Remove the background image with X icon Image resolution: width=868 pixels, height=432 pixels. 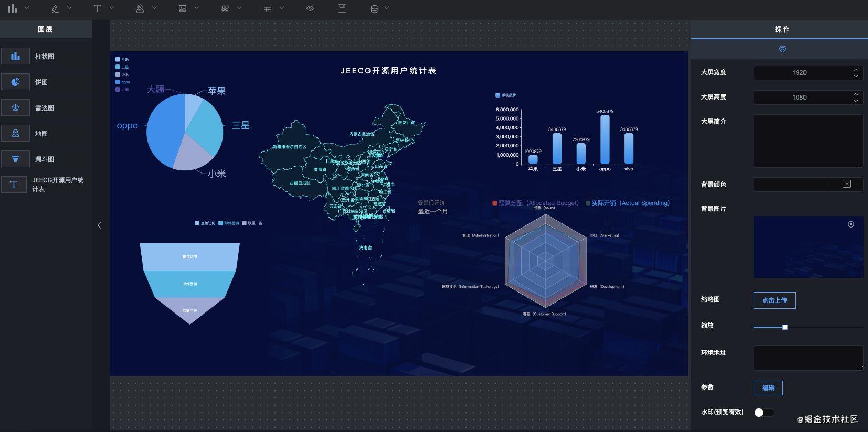pyautogui.click(x=851, y=224)
